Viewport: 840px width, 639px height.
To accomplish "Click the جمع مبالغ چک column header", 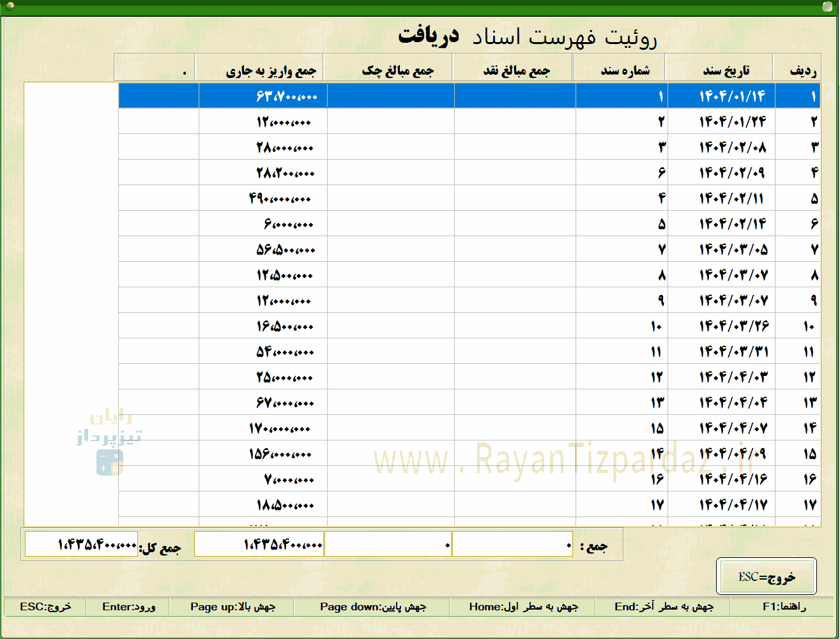I will [x=388, y=68].
